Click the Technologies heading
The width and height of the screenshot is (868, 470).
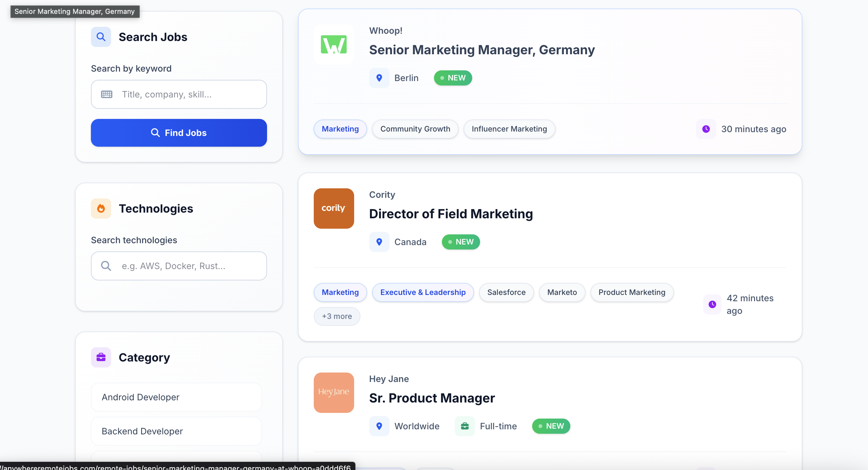tap(156, 209)
